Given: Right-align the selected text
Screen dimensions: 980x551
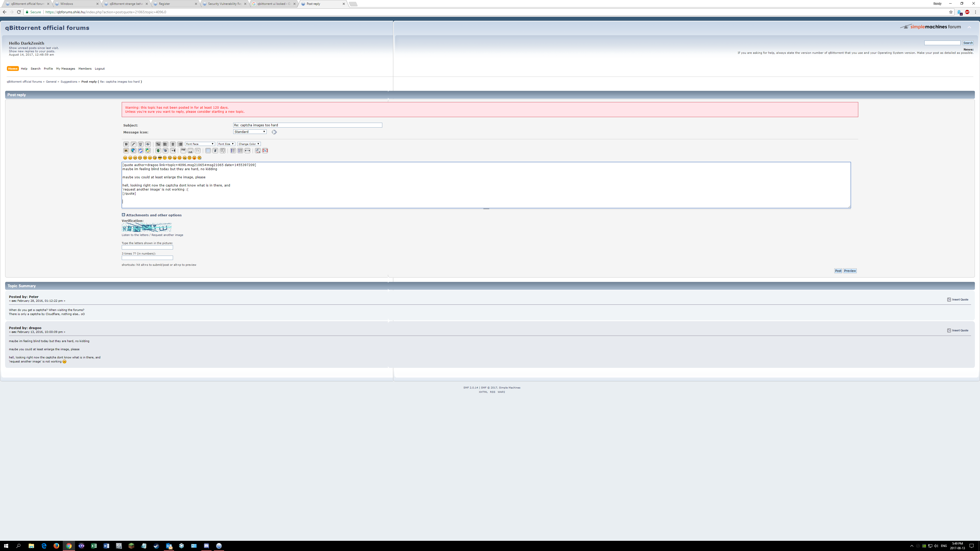Looking at the screenshot, I should pyautogui.click(x=180, y=144).
